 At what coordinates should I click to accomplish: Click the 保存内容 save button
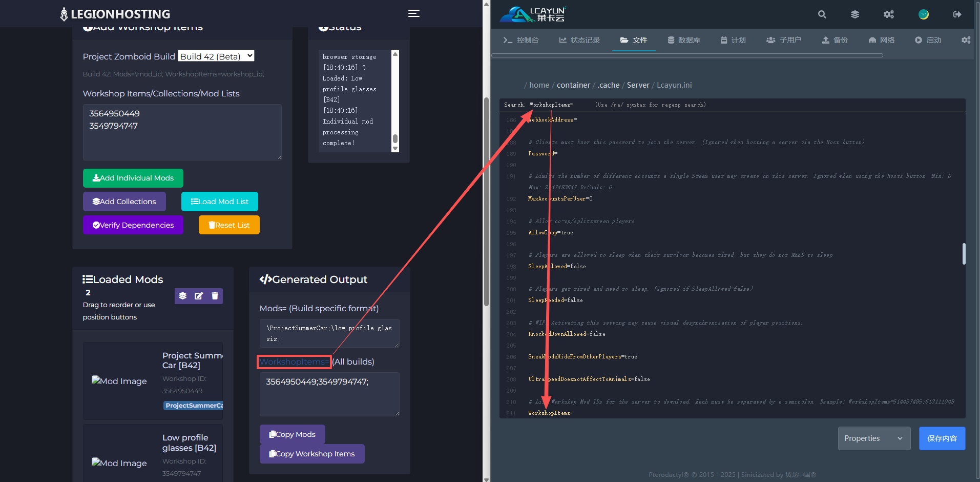click(942, 438)
